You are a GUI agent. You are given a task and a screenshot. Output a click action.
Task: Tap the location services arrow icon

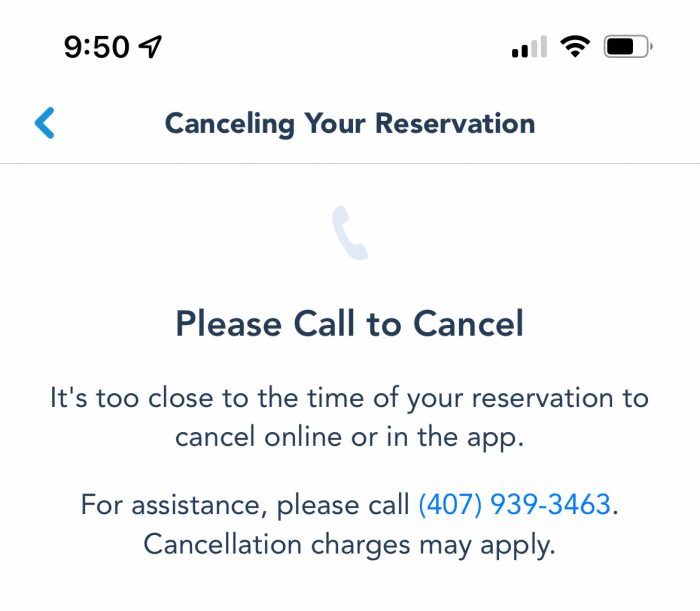[150, 46]
